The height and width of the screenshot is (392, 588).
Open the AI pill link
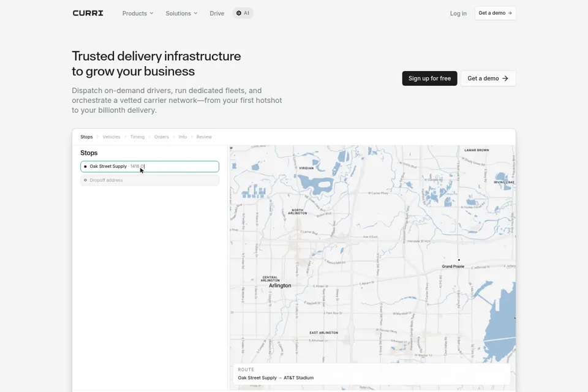243,13
